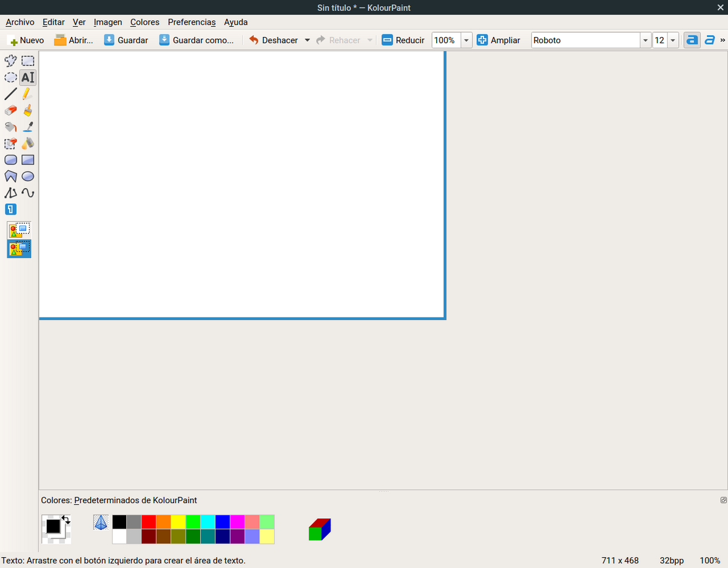Image resolution: width=728 pixels, height=568 pixels.
Task: Pick the dark green color swatch
Action: point(193,536)
